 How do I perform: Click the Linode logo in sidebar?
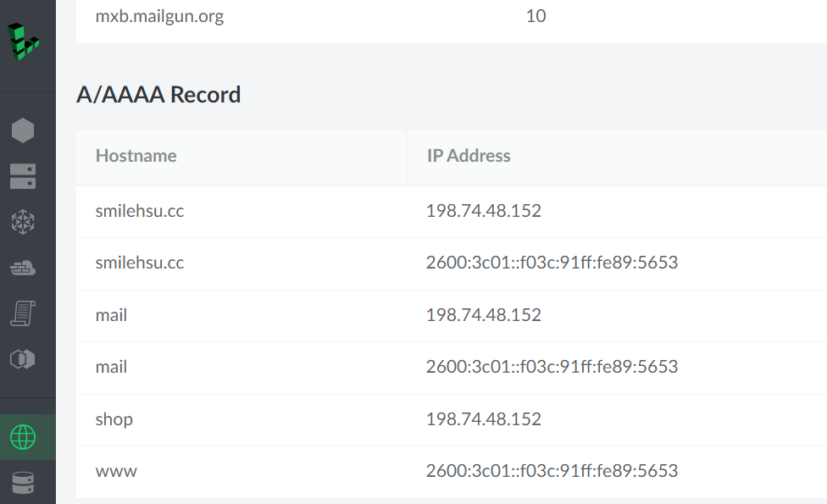pos(24,41)
